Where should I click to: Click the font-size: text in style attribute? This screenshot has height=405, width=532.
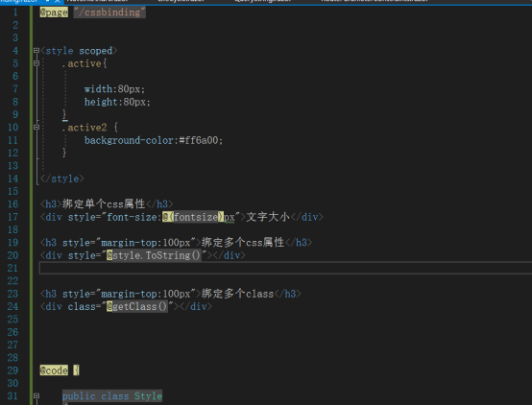134,217
